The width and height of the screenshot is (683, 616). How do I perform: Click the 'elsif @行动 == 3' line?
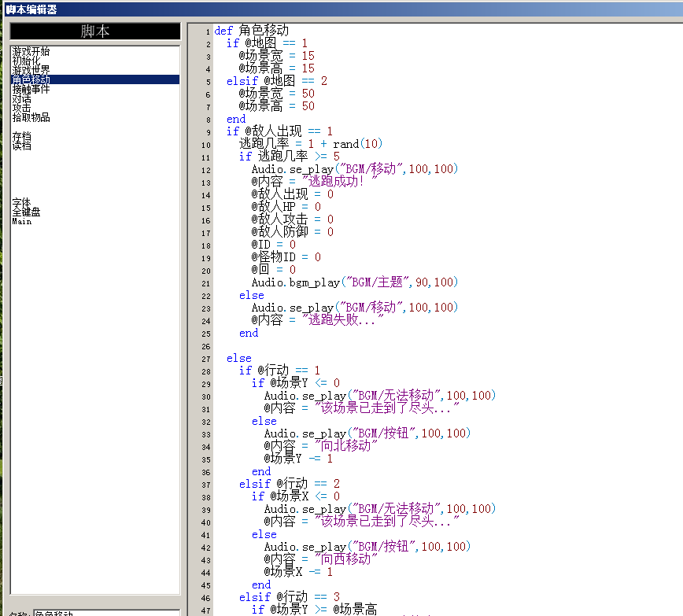(290, 597)
